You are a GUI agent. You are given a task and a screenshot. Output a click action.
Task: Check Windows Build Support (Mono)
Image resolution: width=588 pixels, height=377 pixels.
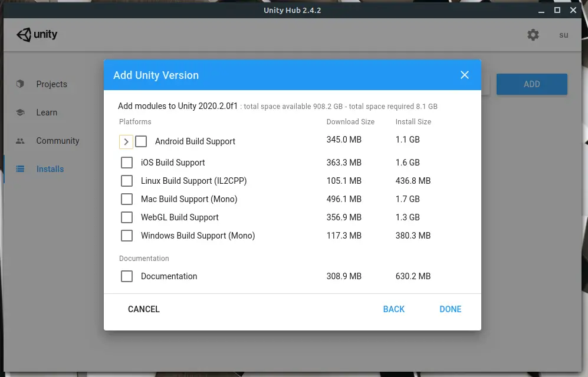pos(127,236)
